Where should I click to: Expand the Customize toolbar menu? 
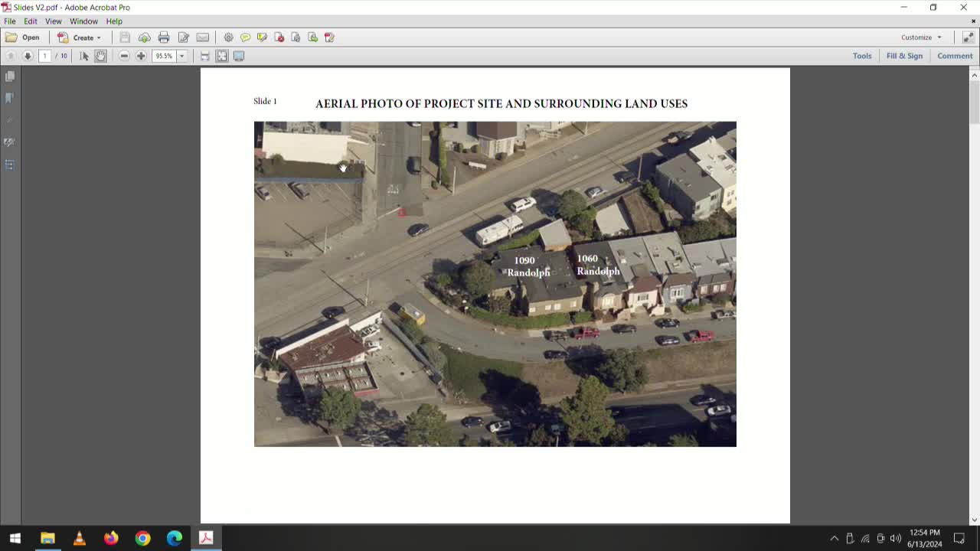point(921,37)
